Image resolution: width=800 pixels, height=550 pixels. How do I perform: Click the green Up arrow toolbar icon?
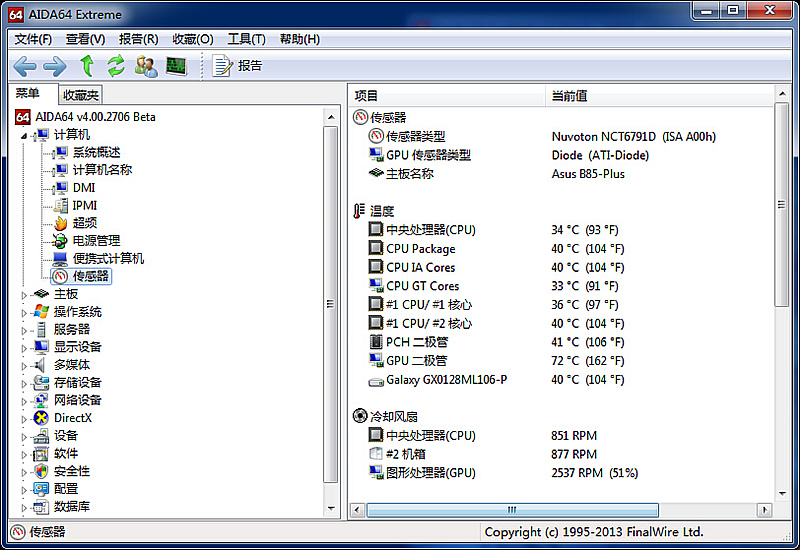(87, 66)
